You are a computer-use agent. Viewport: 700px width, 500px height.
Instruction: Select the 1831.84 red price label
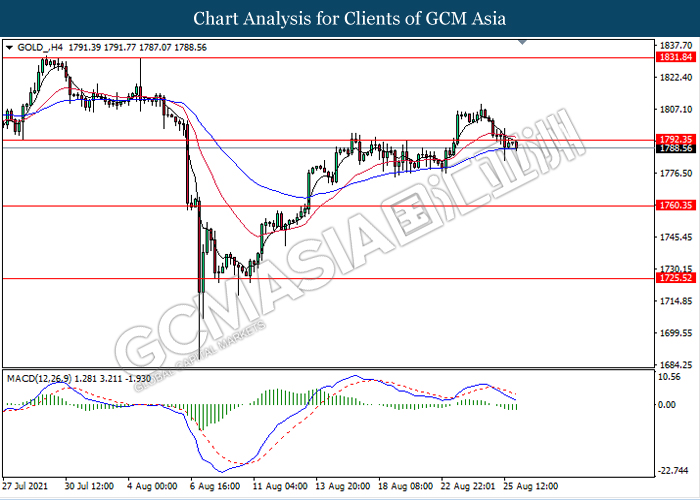coord(676,57)
